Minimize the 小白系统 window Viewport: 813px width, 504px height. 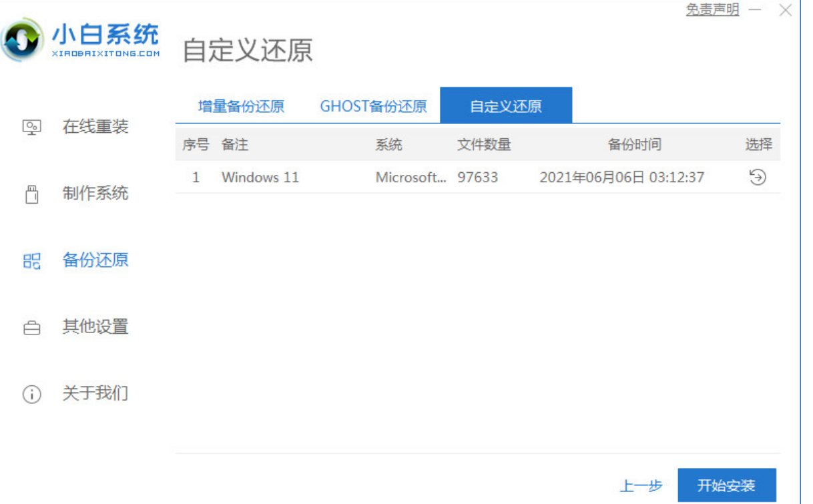(755, 10)
